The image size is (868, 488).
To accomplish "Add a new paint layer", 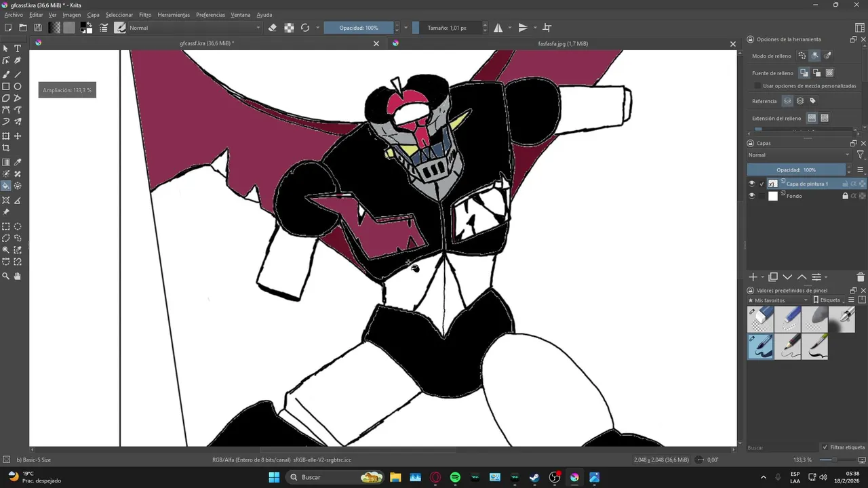I will 753,277.
